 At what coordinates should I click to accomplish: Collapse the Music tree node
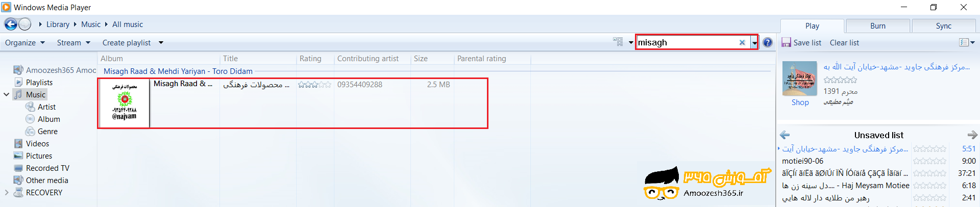click(x=6, y=94)
